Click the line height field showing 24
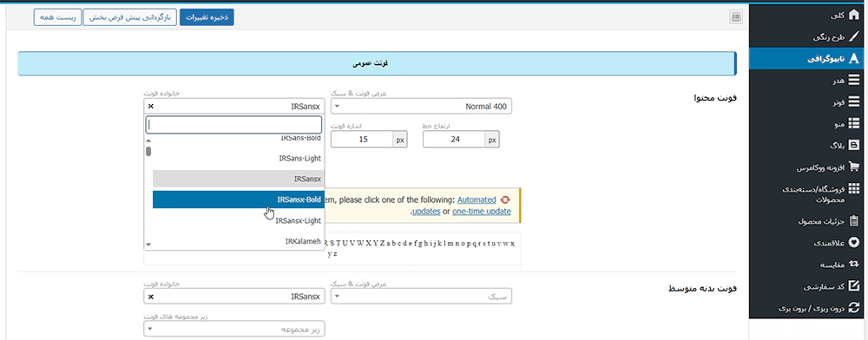868x340 pixels. pos(455,140)
